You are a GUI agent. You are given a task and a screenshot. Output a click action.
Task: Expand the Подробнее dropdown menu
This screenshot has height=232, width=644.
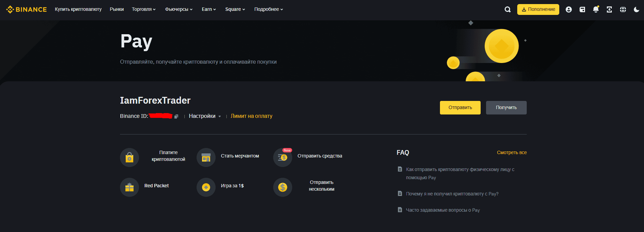point(268,9)
